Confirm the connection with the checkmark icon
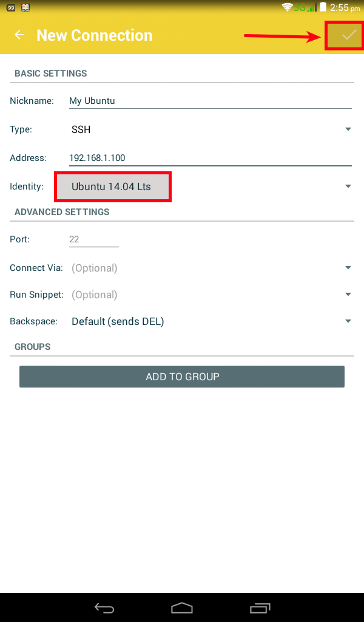Viewport: 364px width, 622px height. pyautogui.click(x=349, y=35)
